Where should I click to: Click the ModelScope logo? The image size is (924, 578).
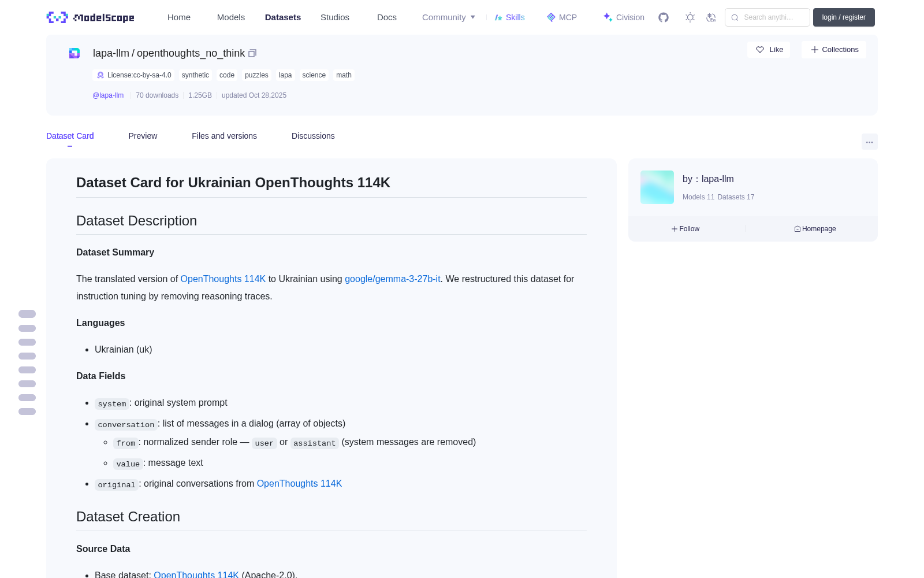pos(91,17)
